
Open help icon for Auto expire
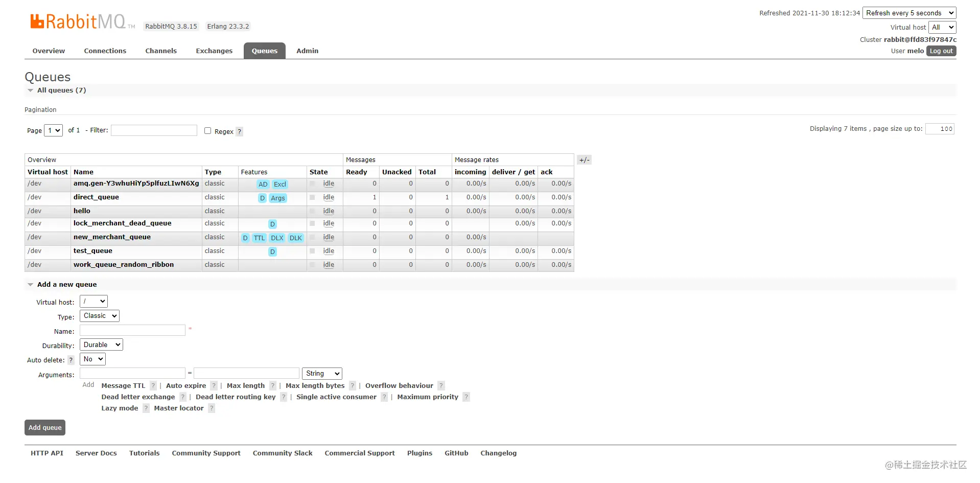pyautogui.click(x=214, y=386)
